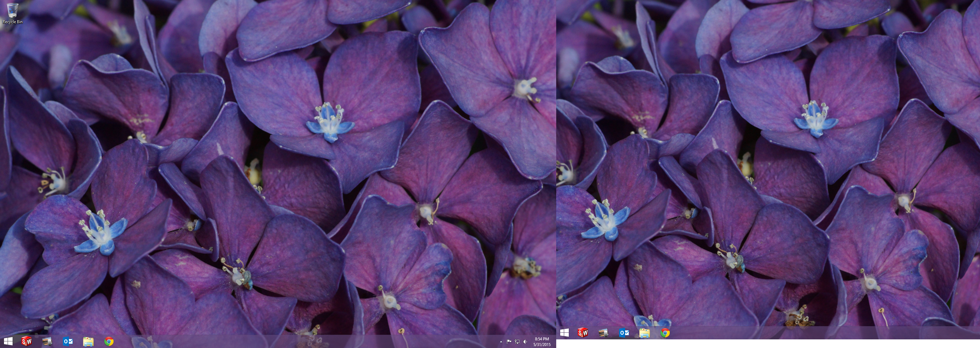Viewport: 980px width, 348px height.
Task: Open the volume speaker tray icon
Action: (x=525, y=341)
